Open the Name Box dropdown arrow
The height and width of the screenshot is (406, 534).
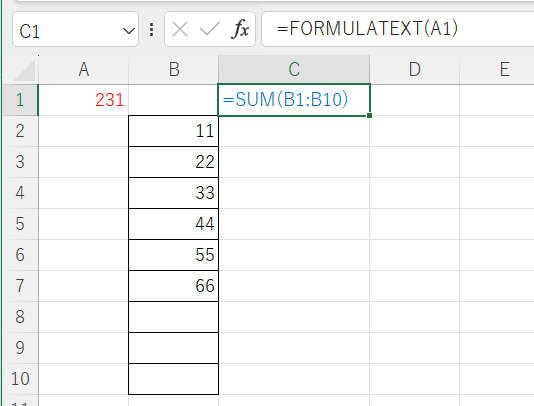pyautogui.click(x=128, y=31)
